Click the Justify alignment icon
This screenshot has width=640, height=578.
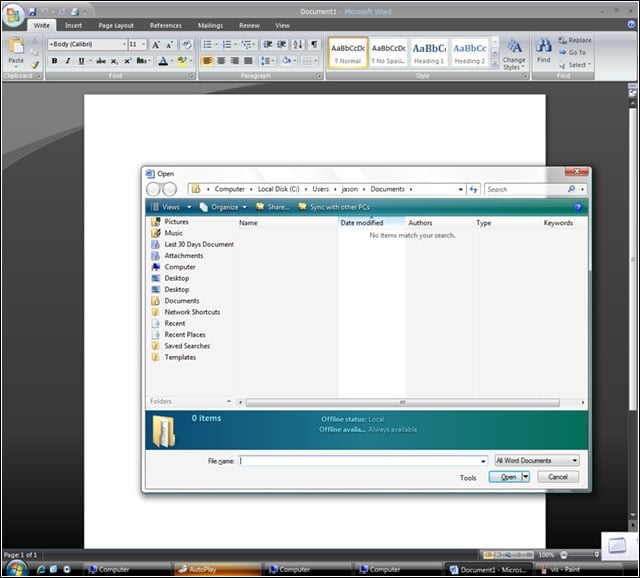pos(248,61)
